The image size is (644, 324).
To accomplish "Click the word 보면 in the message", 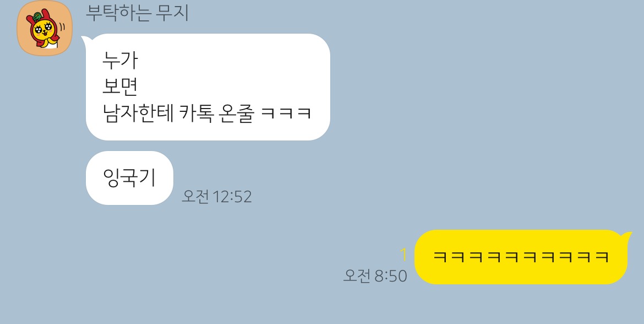I will [120, 87].
